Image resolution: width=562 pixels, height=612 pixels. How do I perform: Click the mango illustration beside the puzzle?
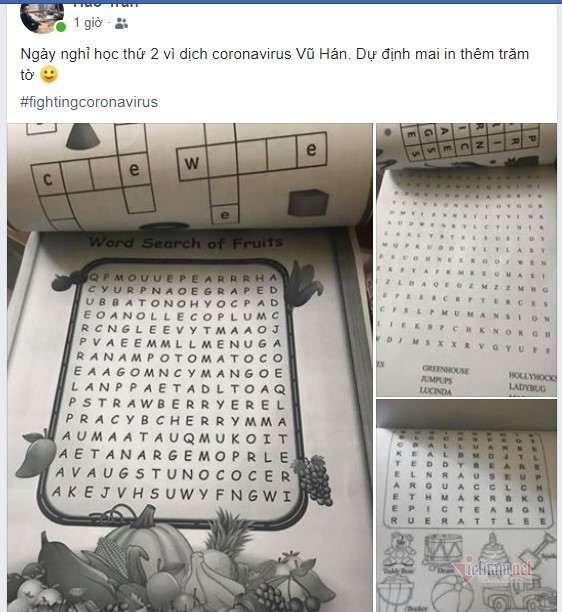click(x=36, y=454)
